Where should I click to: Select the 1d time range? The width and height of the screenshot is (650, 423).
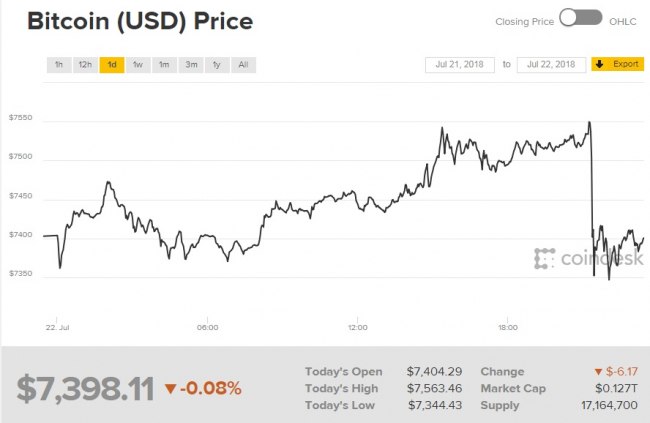coord(112,65)
